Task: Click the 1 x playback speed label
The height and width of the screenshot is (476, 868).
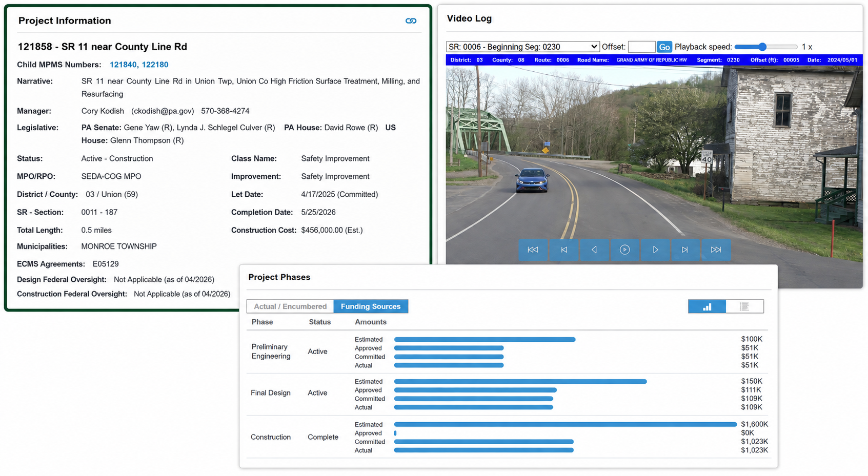Action: (807, 47)
